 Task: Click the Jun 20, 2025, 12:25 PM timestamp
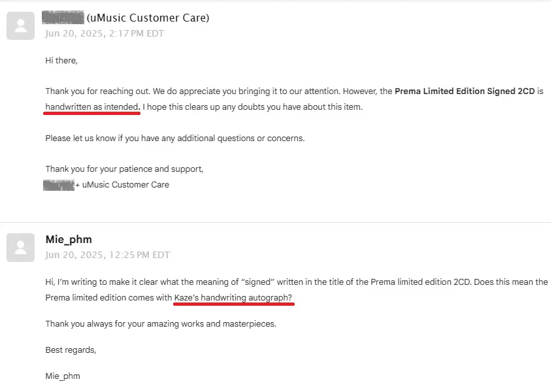107,255
